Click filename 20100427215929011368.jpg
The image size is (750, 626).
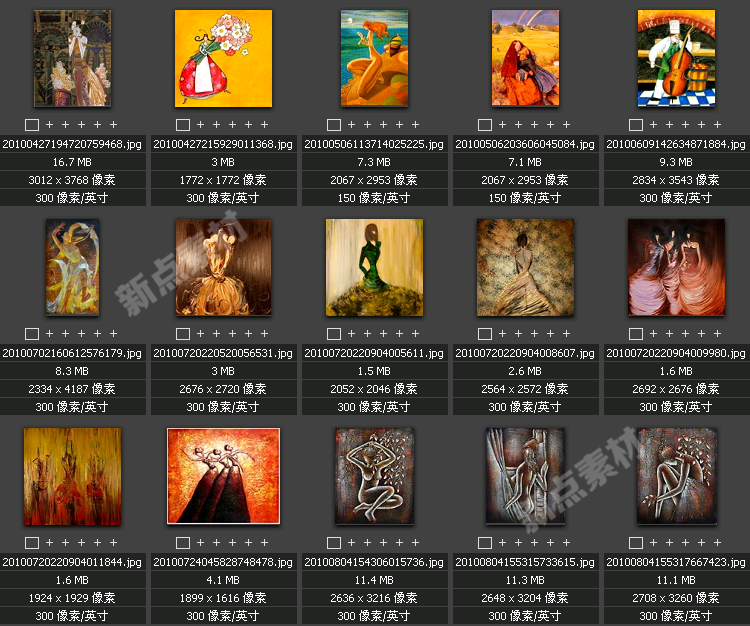(223, 144)
